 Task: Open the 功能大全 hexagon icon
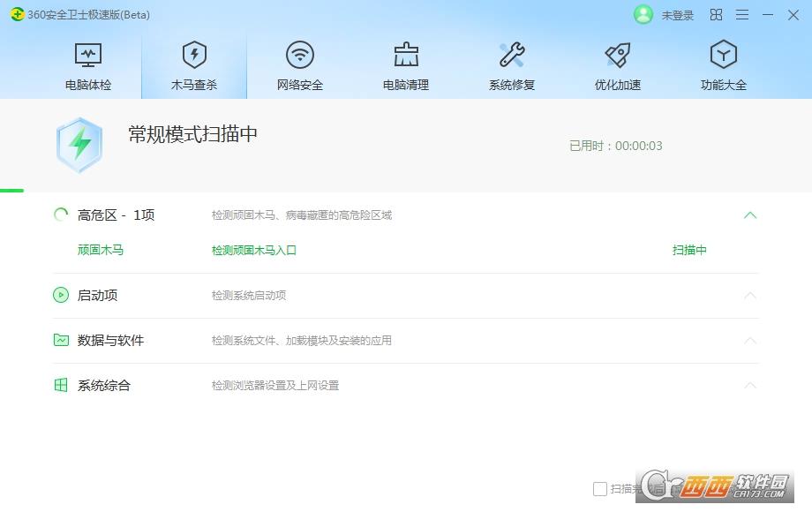pos(724,55)
